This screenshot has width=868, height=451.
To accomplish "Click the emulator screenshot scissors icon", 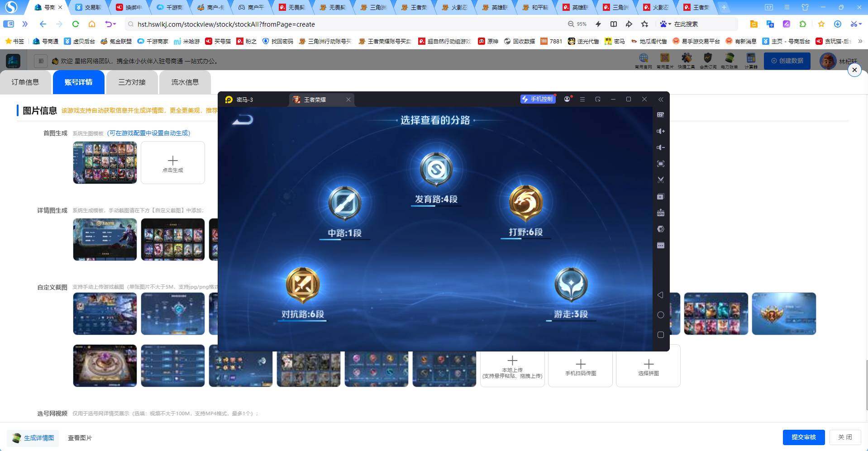I will pos(661,180).
